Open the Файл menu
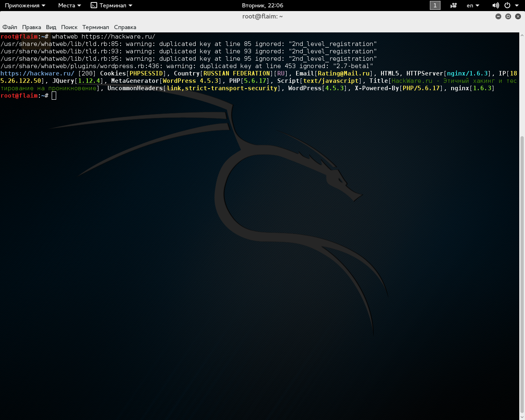This screenshot has height=420, width=525. [x=10, y=27]
